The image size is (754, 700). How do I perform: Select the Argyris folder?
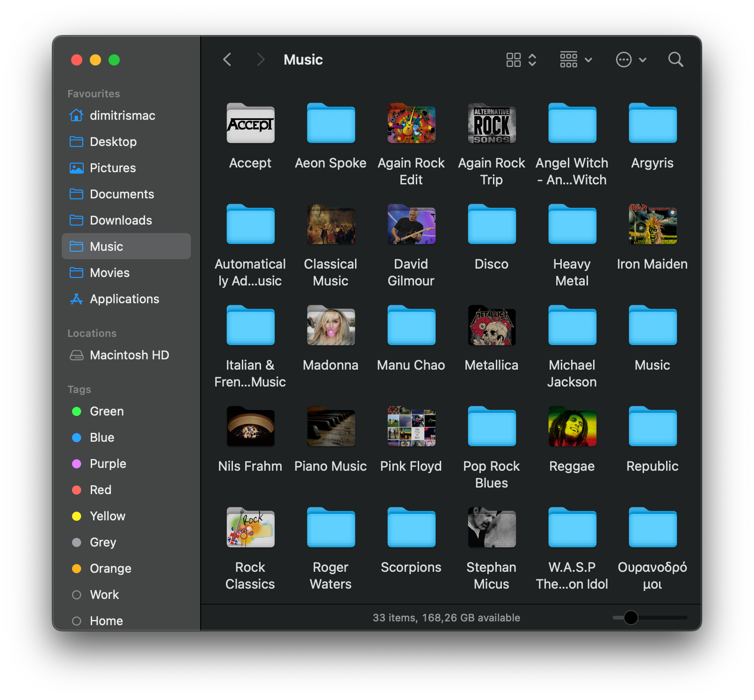[x=652, y=123]
